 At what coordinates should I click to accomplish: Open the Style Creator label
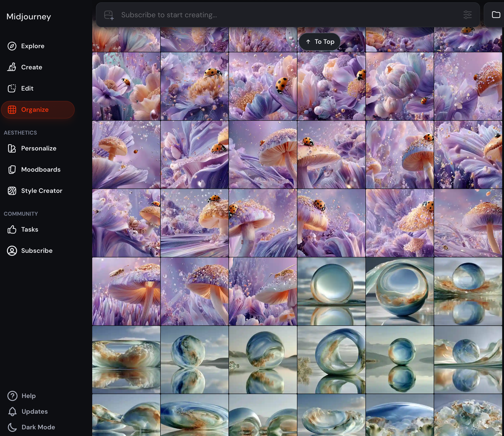[x=42, y=191]
